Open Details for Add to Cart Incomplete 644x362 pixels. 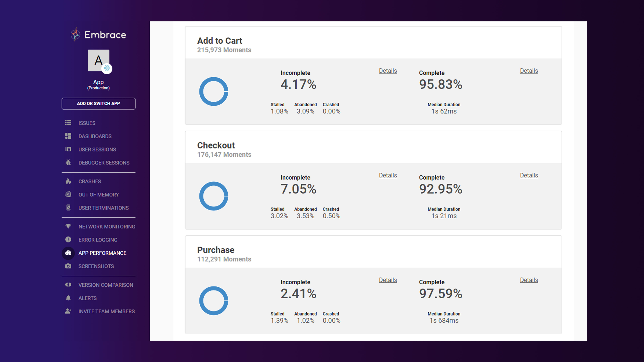(388, 71)
